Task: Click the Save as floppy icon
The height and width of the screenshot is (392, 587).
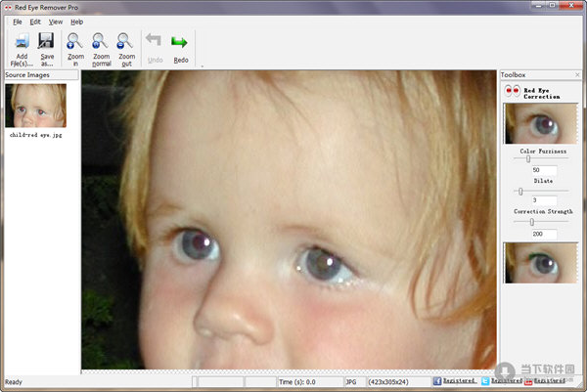Action: [x=46, y=41]
